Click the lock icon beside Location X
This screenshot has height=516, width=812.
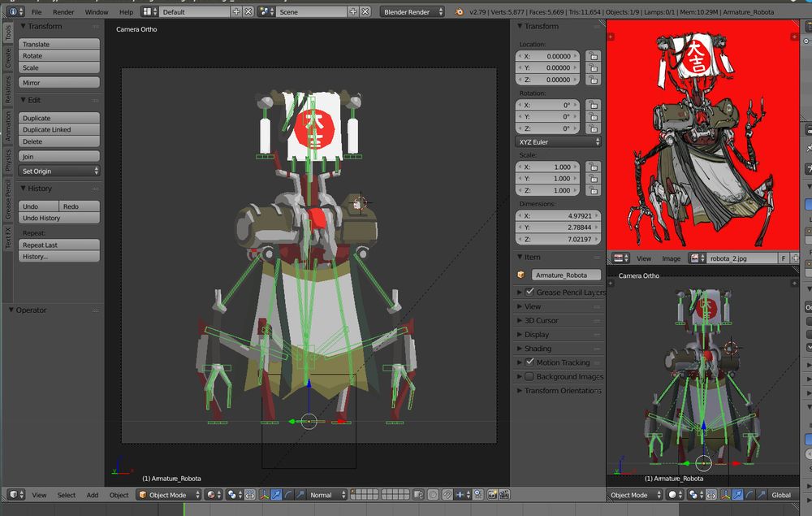pos(594,56)
